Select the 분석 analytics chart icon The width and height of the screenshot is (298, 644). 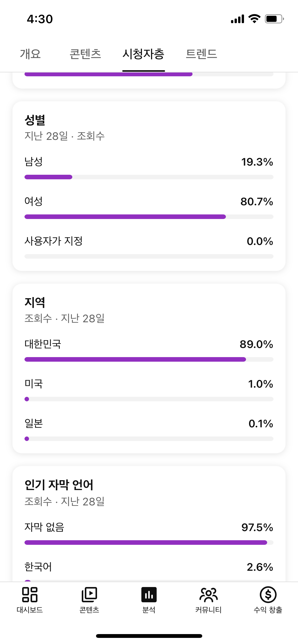click(x=149, y=594)
